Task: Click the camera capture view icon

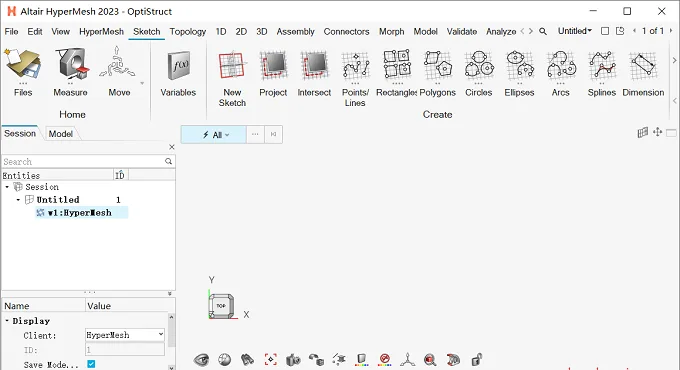Action: click(x=293, y=360)
